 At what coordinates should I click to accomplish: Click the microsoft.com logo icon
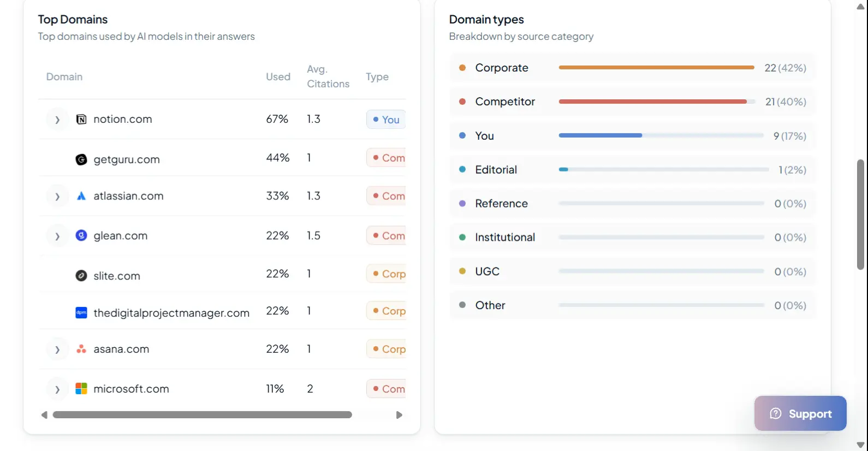coord(81,389)
